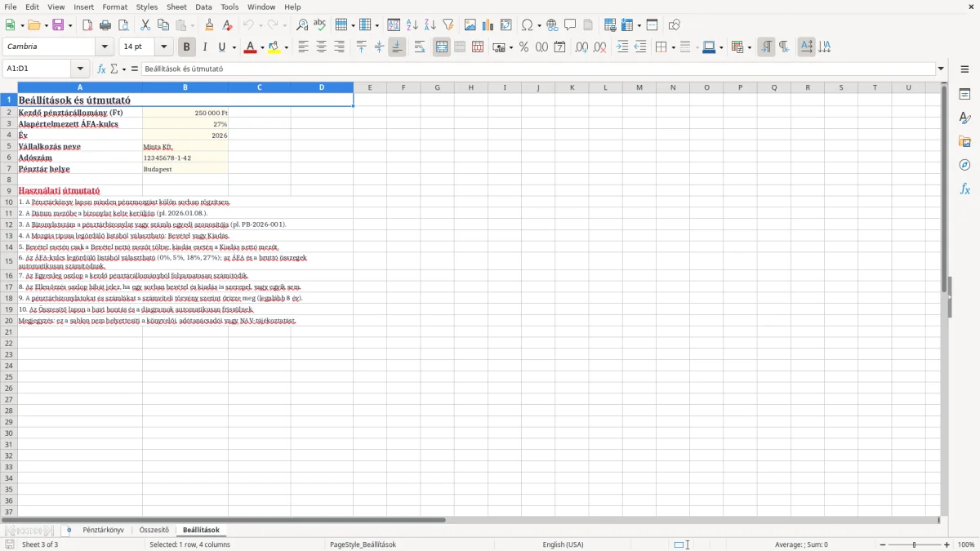Click the Draw Functions shapes icon
This screenshot has height=551, width=980.
tap(675, 25)
